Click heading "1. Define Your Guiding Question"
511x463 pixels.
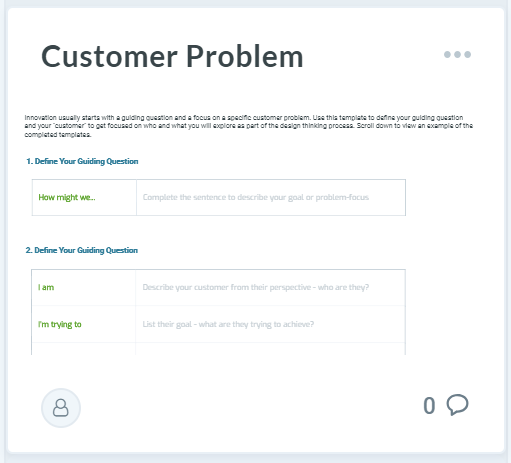click(x=82, y=161)
